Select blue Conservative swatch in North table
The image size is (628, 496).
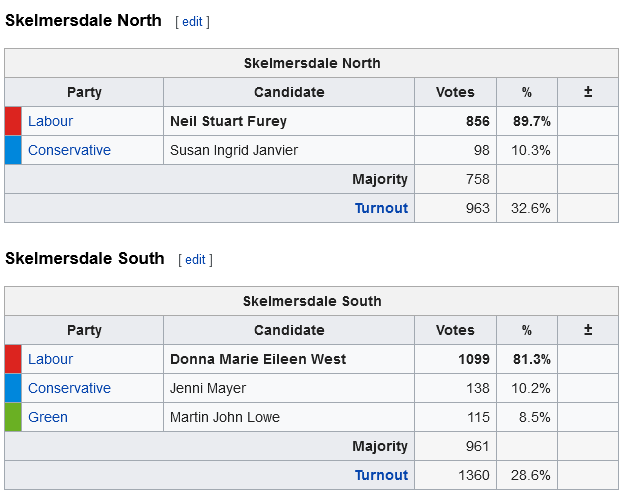coord(13,150)
